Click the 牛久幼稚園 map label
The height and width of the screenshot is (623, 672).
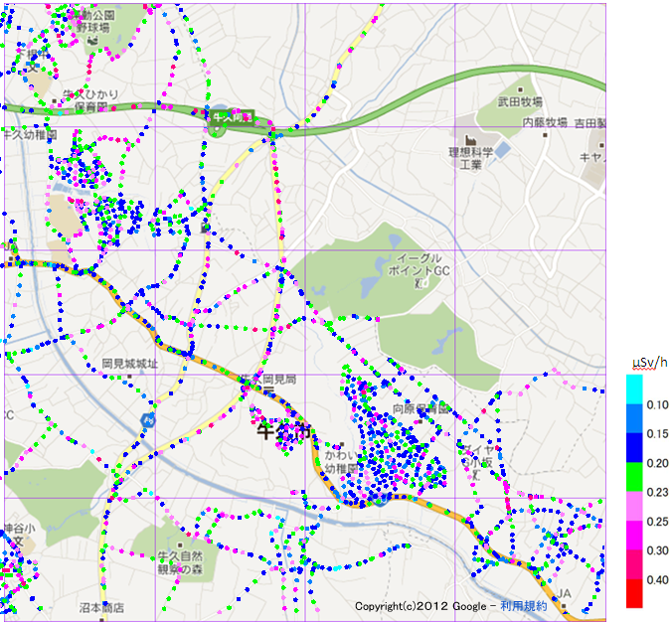[x=30, y=135]
